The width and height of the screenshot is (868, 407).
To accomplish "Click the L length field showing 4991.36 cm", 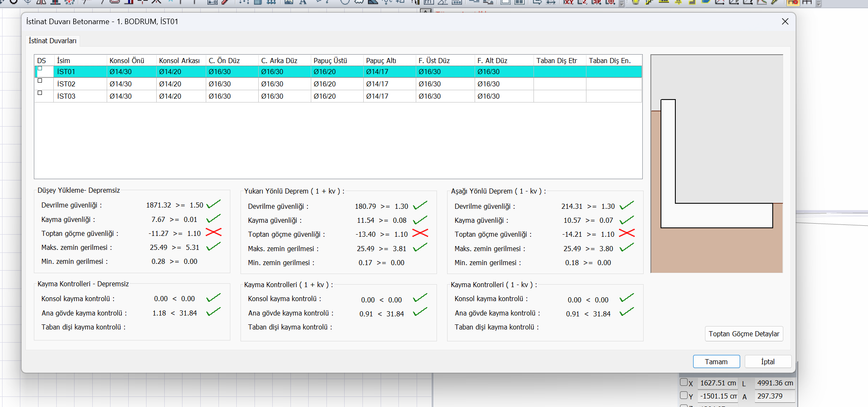I will pyautogui.click(x=775, y=383).
